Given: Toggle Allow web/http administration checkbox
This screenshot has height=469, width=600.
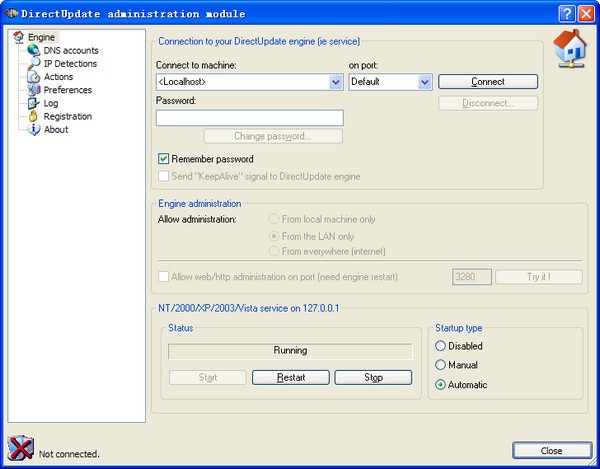Looking at the screenshot, I should (163, 277).
